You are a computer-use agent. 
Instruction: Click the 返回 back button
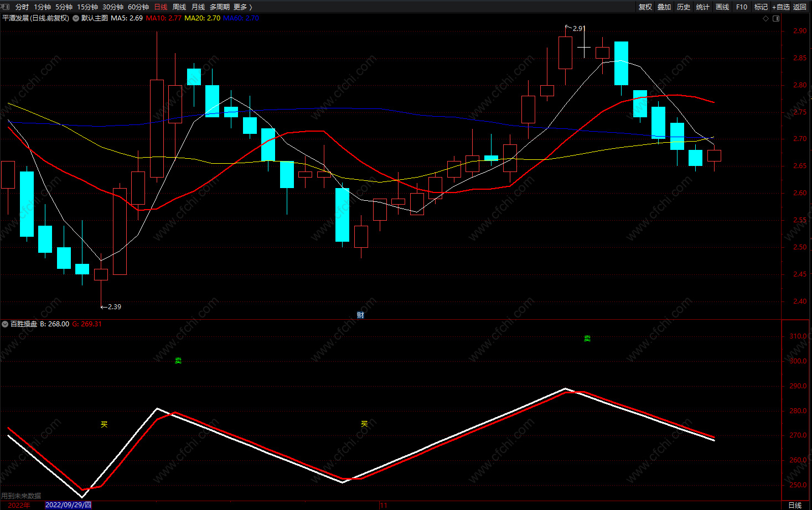800,7
